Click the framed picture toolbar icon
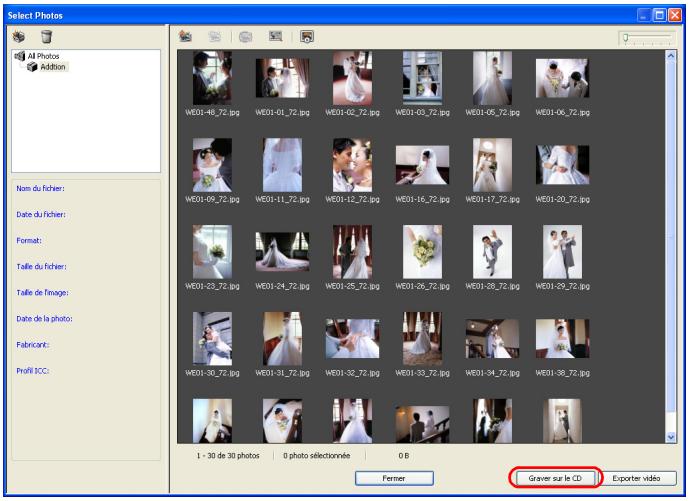Viewport: 689px width, 501px height. [x=276, y=36]
